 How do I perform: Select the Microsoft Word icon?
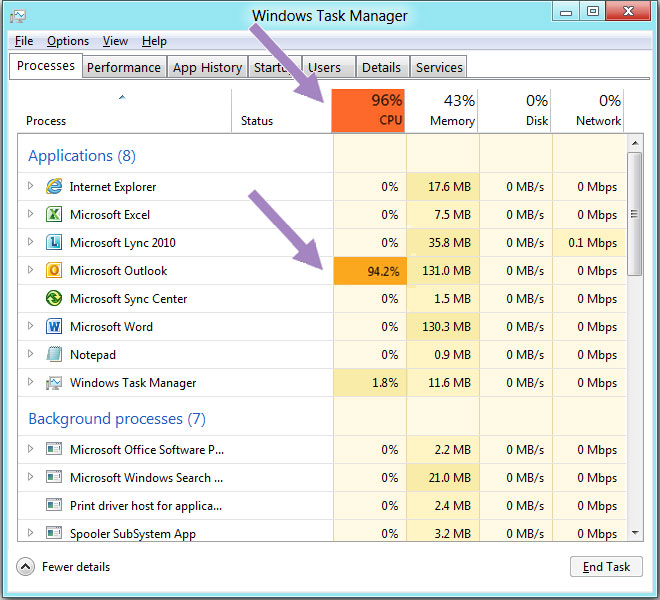(x=54, y=327)
